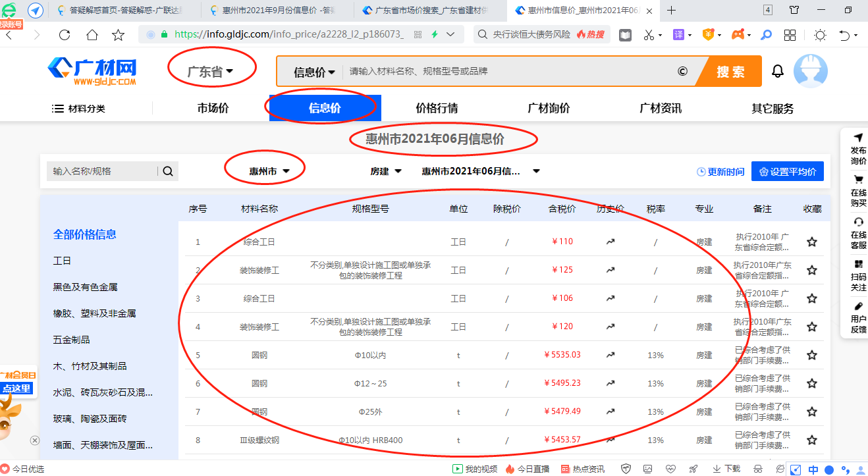Go to the 广材询价 nav tab

549,109
